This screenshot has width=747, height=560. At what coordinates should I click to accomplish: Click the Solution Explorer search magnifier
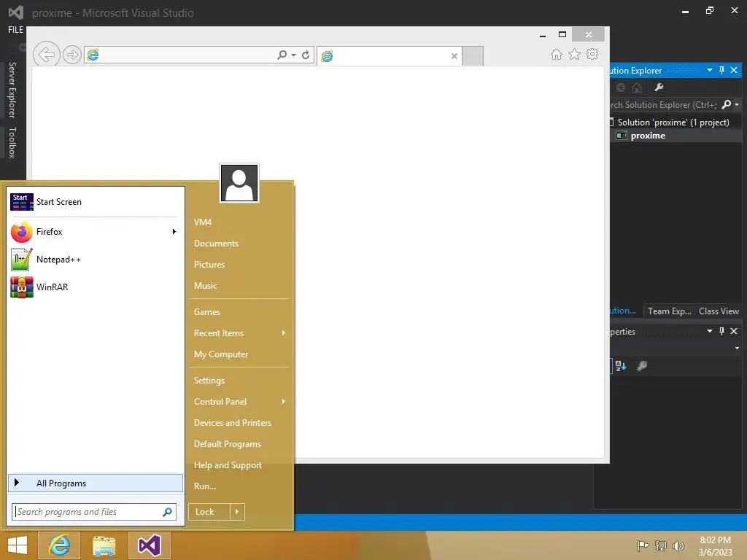click(x=727, y=104)
